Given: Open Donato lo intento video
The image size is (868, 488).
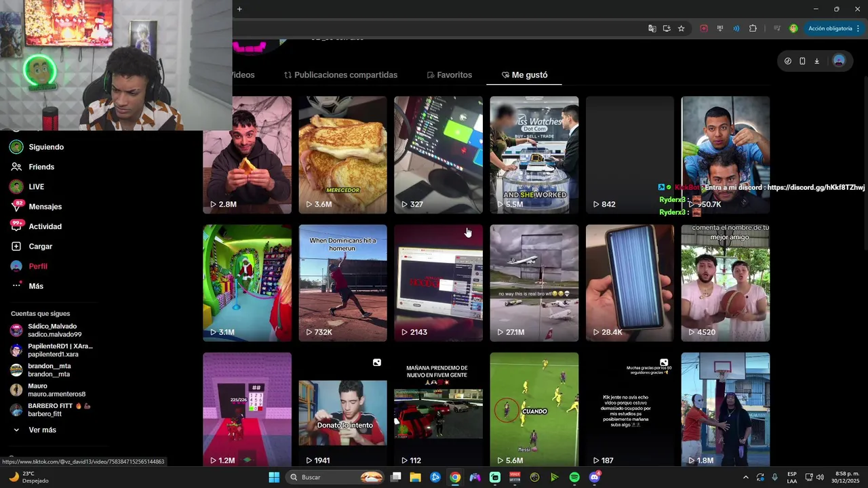Looking at the screenshot, I should (x=342, y=409).
